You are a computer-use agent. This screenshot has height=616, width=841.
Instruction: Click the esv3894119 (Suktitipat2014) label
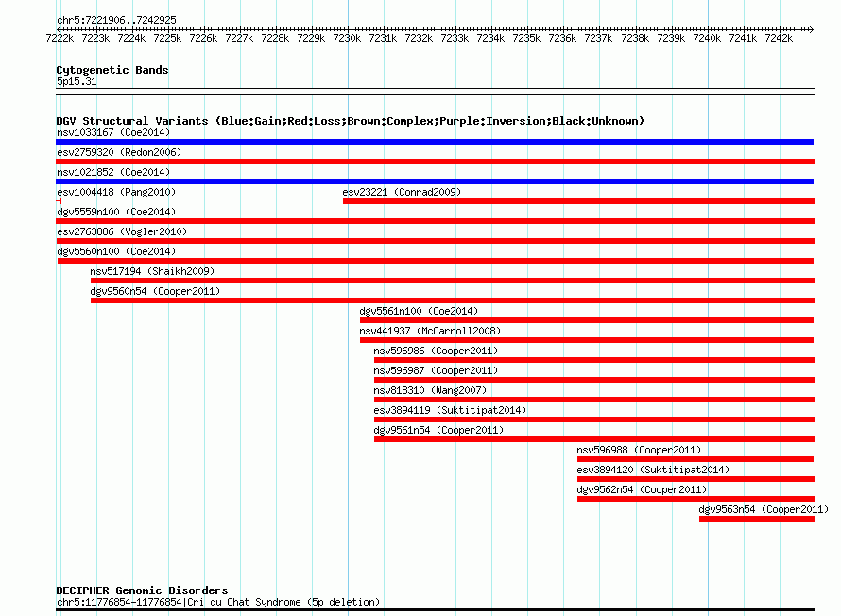click(450, 410)
